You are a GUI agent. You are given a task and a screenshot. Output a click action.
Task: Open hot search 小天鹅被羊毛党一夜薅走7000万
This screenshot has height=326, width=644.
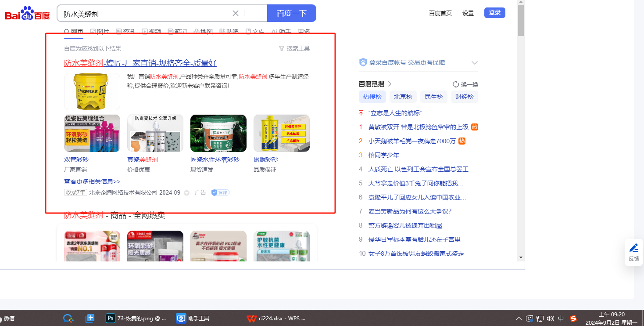click(x=412, y=141)
